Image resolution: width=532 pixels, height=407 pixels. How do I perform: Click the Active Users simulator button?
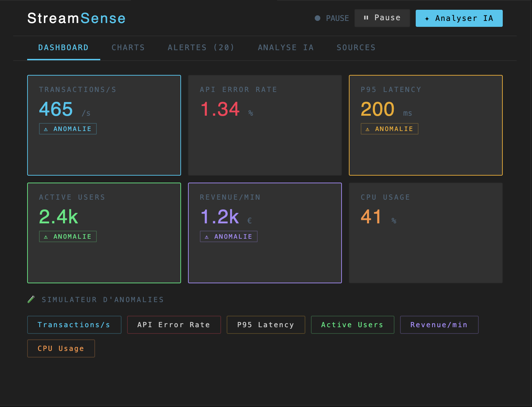coord(352,324)
